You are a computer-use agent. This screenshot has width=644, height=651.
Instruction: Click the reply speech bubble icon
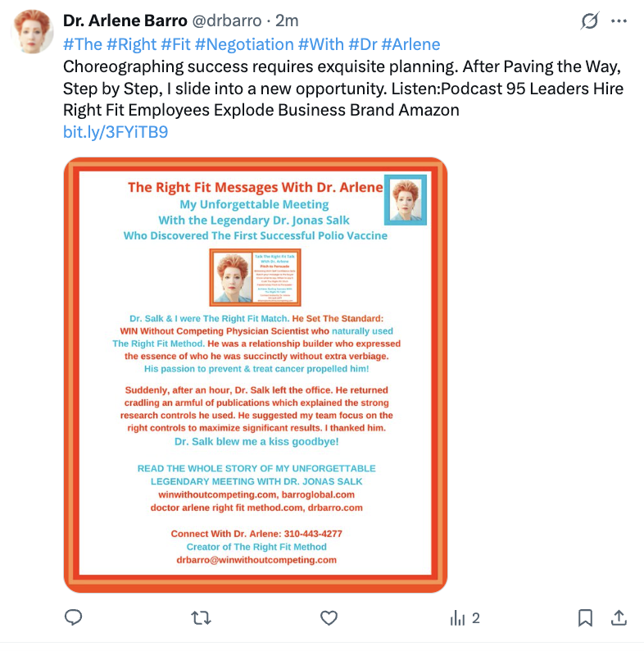[x=74, y=617]
